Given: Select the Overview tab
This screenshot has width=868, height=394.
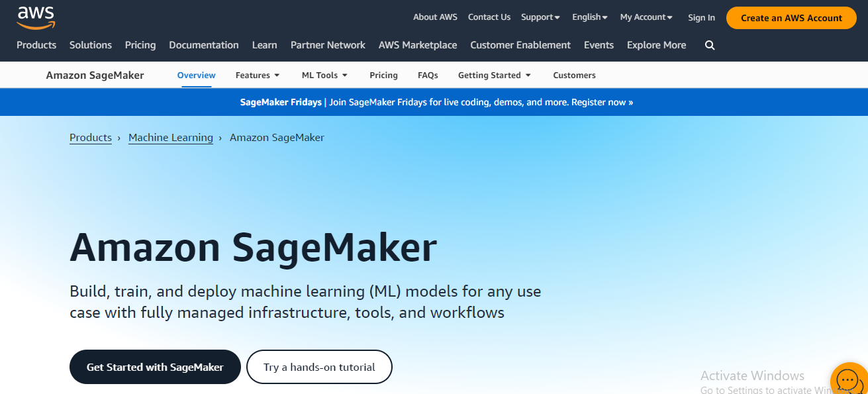Looking at the screenshot, I should 197,75.
